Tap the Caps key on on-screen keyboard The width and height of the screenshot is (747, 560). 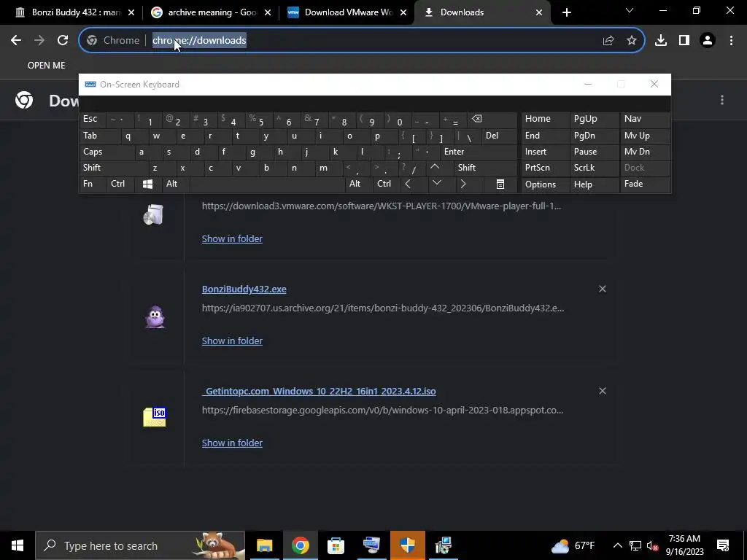tap(107, 152)
